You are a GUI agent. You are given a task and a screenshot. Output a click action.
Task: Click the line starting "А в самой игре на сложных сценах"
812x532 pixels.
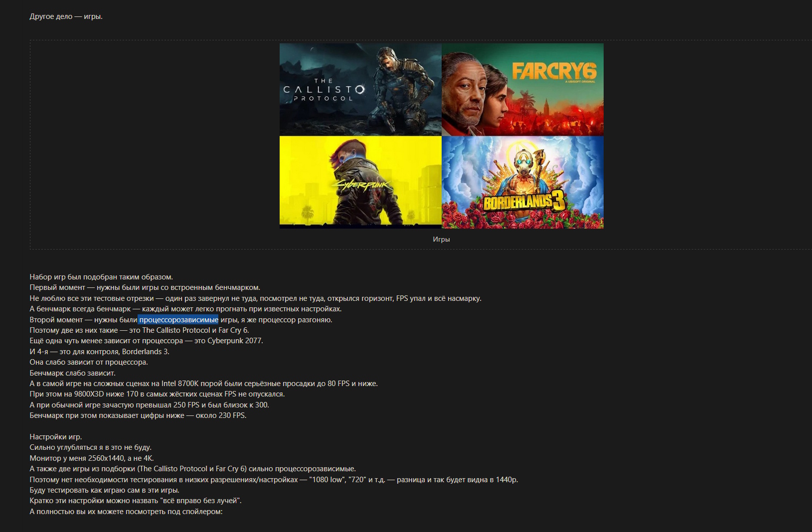click(203, 384)
